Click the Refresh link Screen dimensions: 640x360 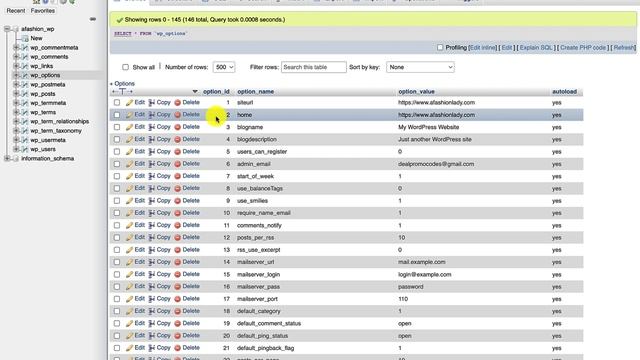pos(624,48)
